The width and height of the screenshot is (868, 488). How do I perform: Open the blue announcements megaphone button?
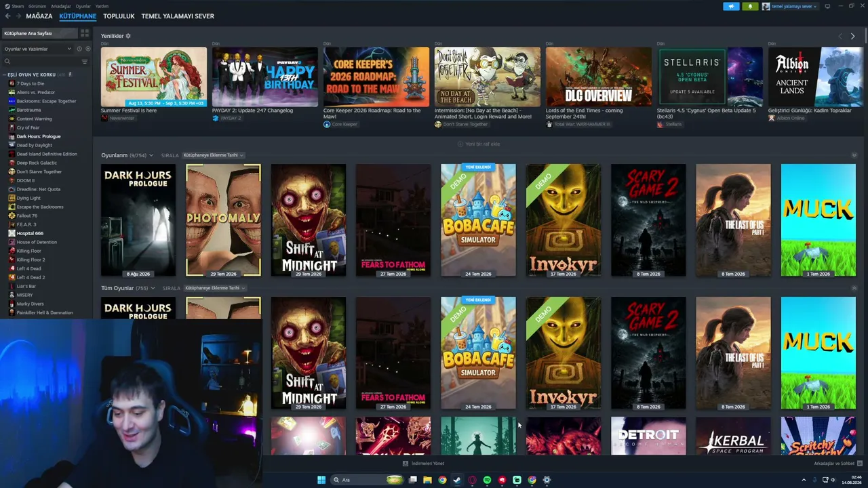(x=731, y=6)
